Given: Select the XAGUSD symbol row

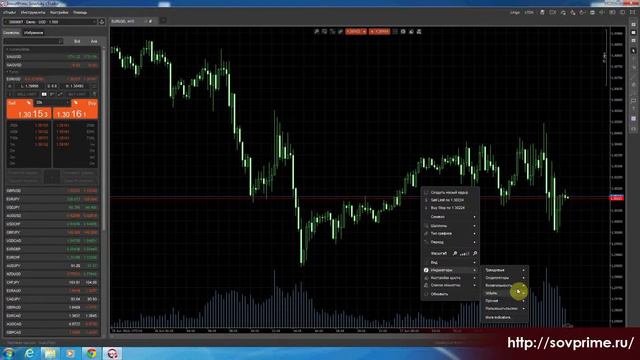Looking at the screenshot, I should [52, 65].
